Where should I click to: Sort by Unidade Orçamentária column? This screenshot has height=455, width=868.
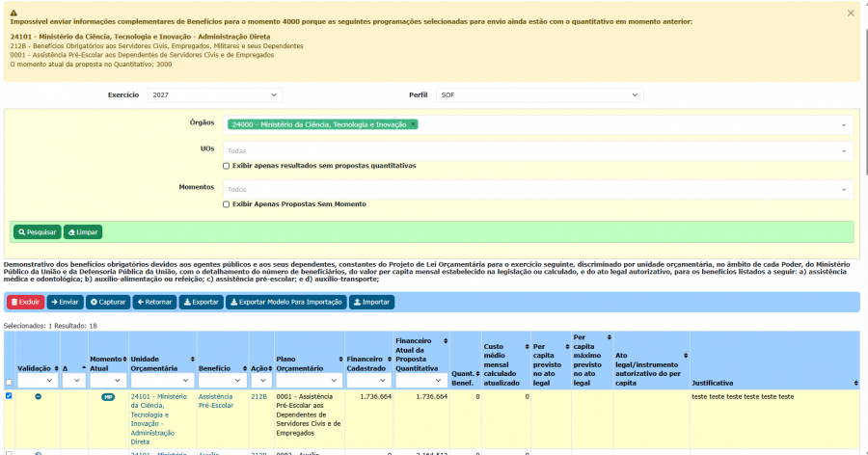coord(192,360)
